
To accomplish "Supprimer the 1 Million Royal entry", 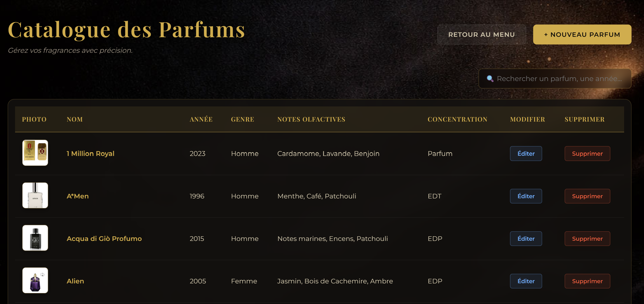I will [587, 154].
